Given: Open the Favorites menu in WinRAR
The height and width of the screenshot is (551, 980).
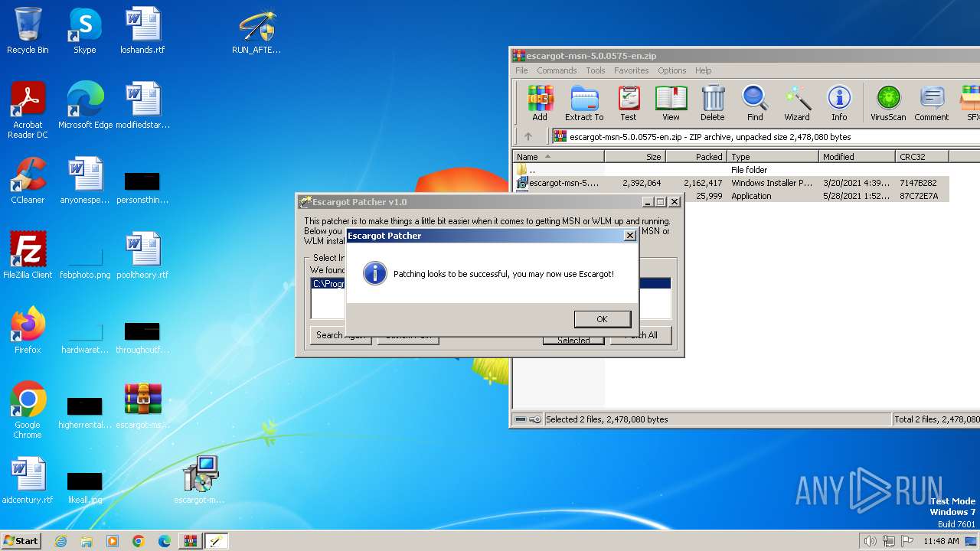Looking at the screenshot, I should point(632,70).
